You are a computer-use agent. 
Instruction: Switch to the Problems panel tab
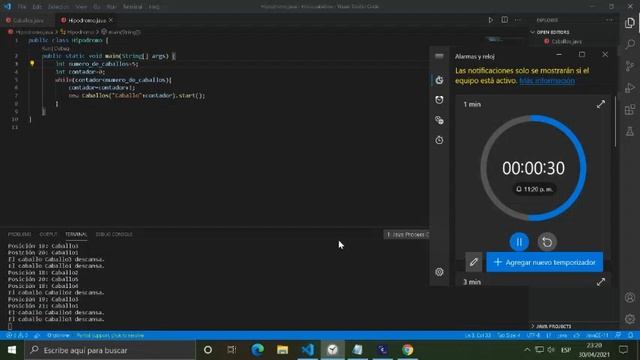coord(20,234)
